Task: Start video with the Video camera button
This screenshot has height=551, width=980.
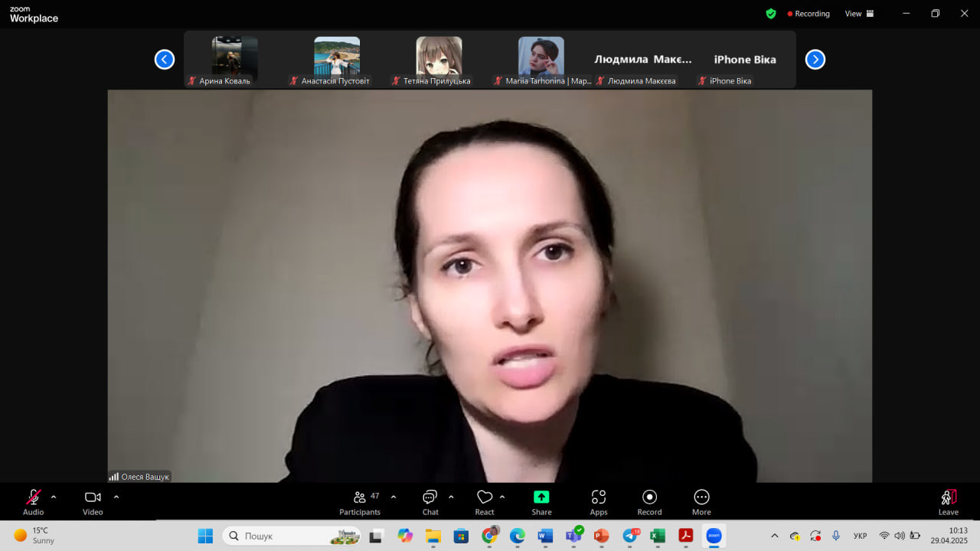Action: point(93,501)
